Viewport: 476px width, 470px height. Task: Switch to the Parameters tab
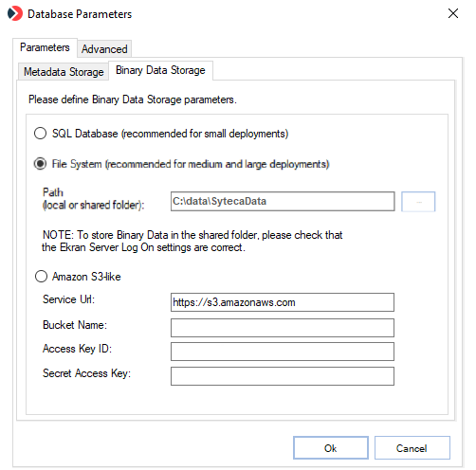click(45, 47)
